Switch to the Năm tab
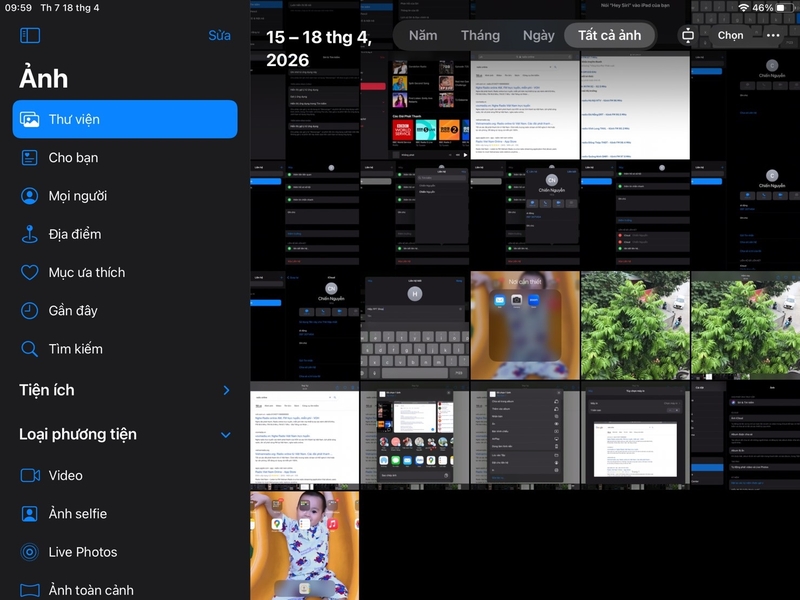800x600 pixels. click(x=423, y=35)
